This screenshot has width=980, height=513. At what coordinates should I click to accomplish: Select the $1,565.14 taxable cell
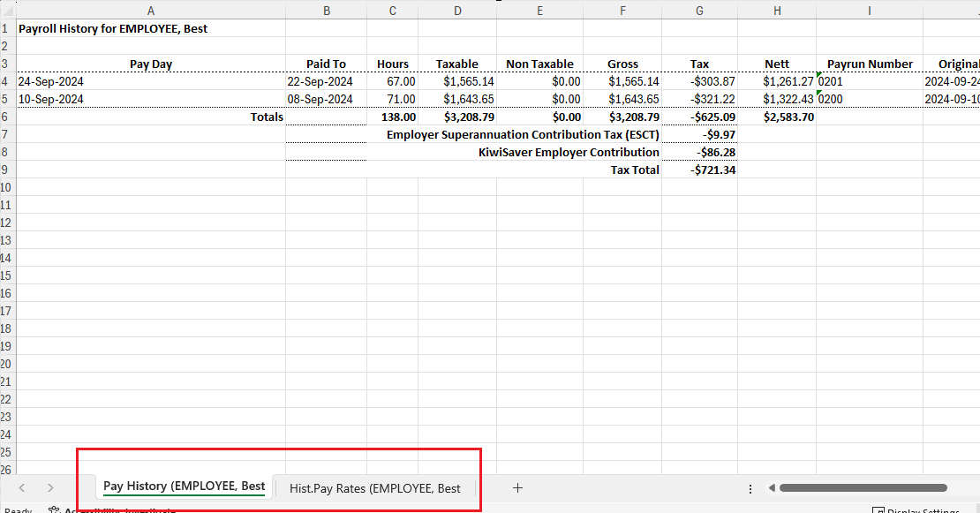point(457,81)
